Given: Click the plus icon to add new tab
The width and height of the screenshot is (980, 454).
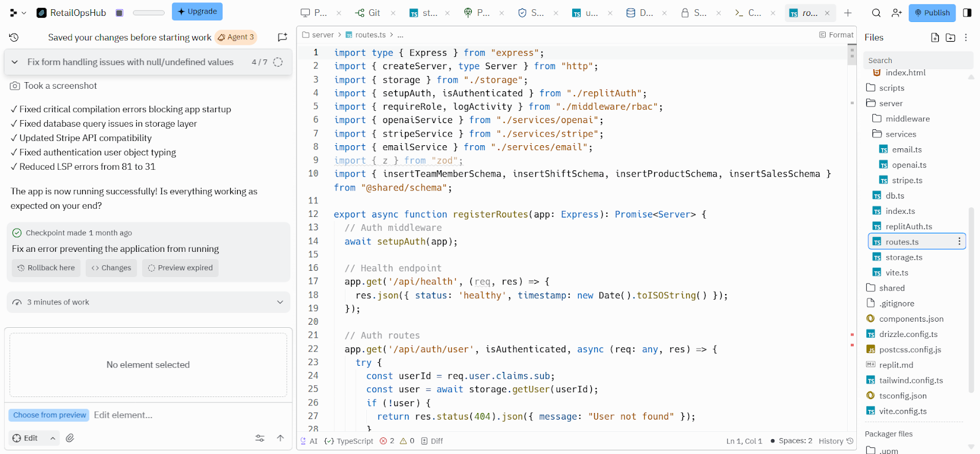Looking at the screenshot, I should 848,13.
